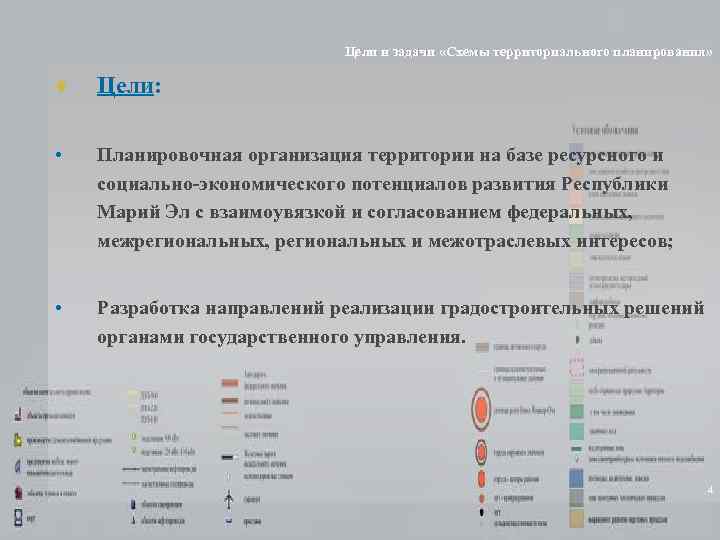Click the yellow building legend icon
720x540 pixels.
pos(17,440)
